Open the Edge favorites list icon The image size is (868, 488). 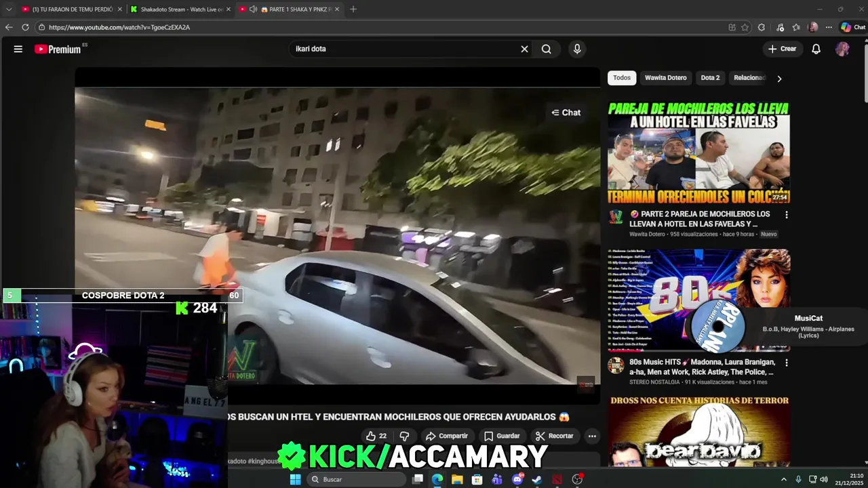pyautogui.click(x=796, y=27)
